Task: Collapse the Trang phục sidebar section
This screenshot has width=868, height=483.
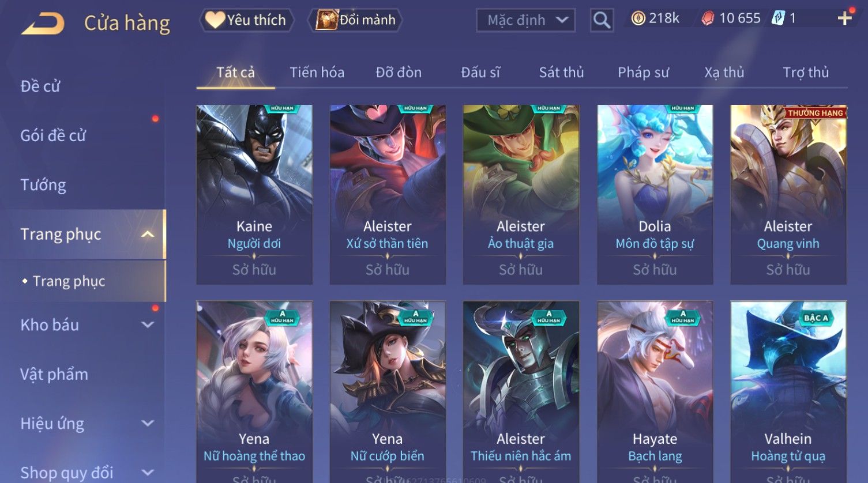Action: coord(148,234)
